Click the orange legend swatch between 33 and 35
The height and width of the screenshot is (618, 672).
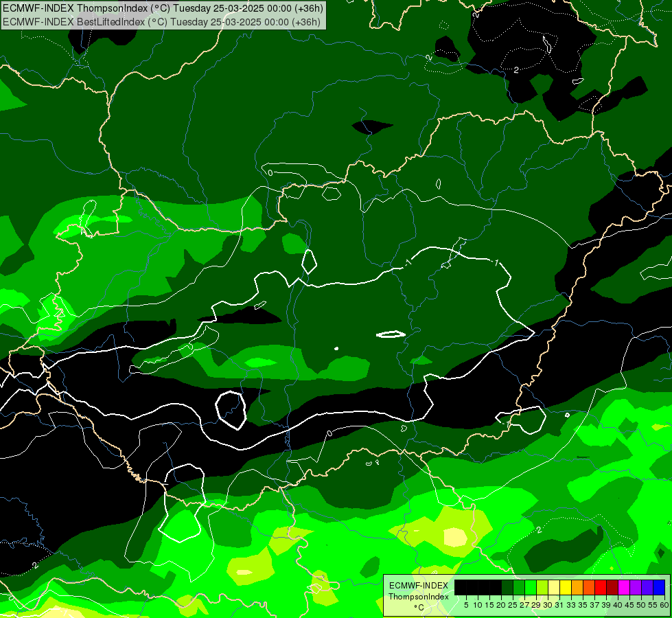(x=577, y=587)
